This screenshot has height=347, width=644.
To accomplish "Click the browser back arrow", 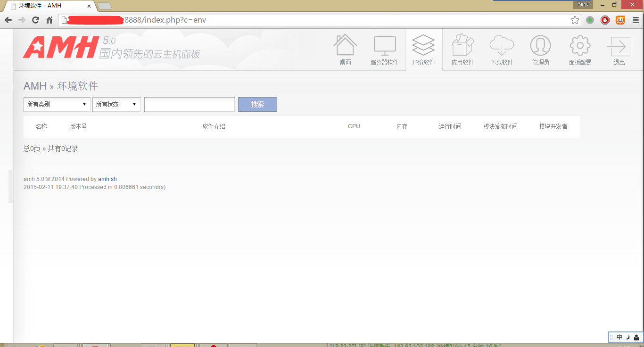I will click(8, 20).
